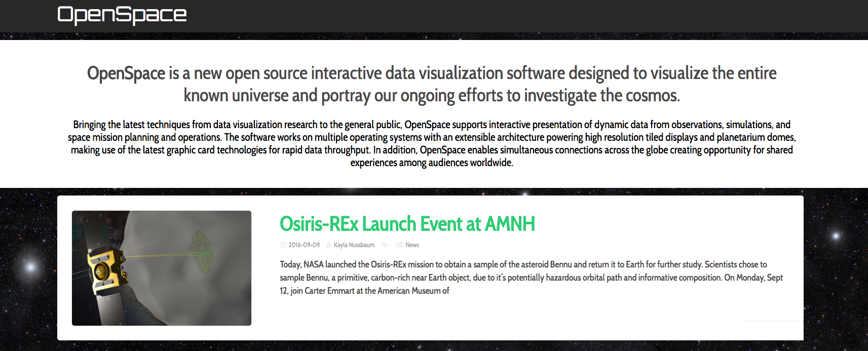Screen dimensions: 868x351
Task: Click the author person icon
Action: click(x=329, y=245)
